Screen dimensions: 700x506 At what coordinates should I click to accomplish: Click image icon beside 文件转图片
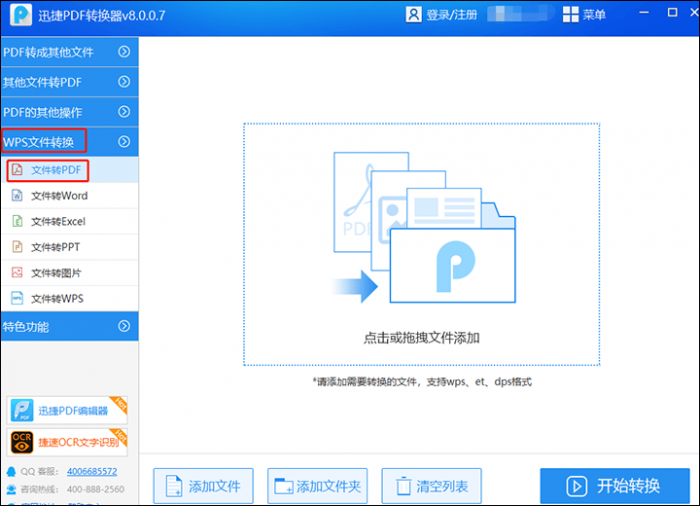pos(17,272)
